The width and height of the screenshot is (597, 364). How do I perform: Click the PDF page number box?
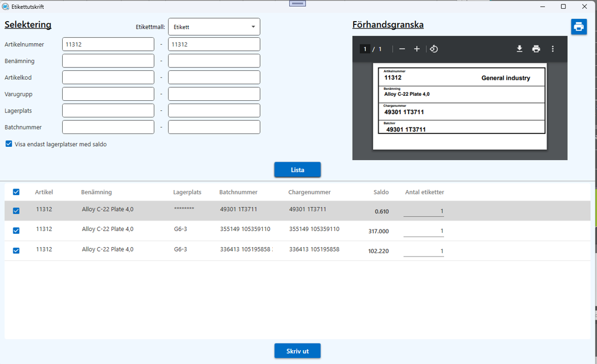(365, 49)
